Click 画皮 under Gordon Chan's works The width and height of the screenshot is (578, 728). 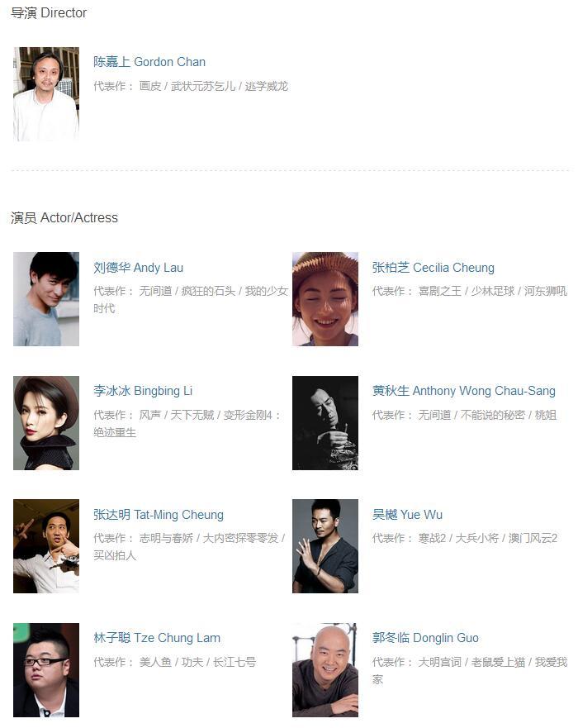click(150, 86)
